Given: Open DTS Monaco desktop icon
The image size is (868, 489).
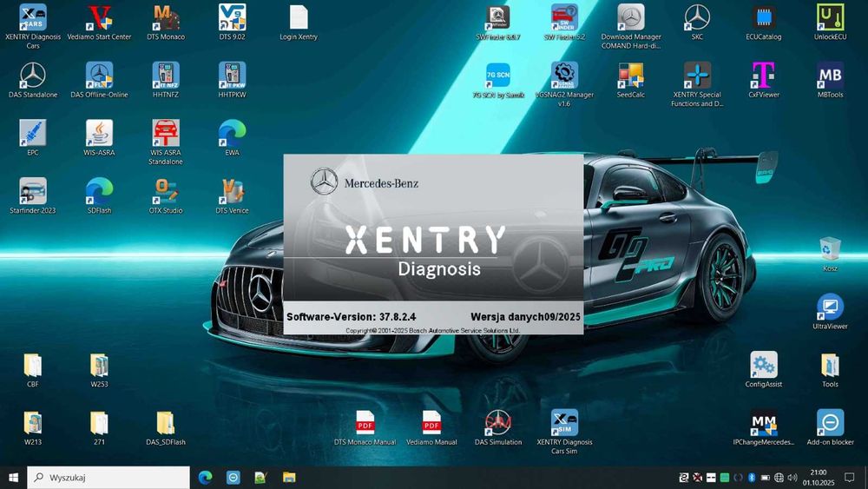Looking at the screenshot, I should [x=166, y=18].
